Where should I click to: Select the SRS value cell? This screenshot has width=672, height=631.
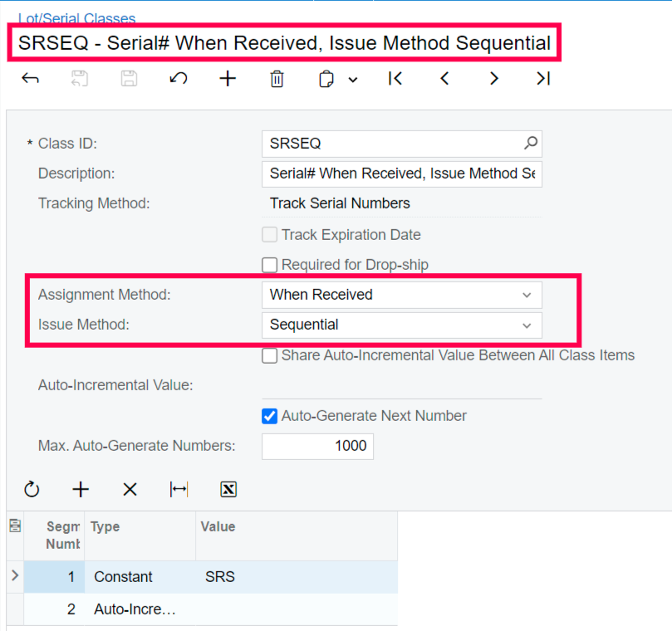297,576
